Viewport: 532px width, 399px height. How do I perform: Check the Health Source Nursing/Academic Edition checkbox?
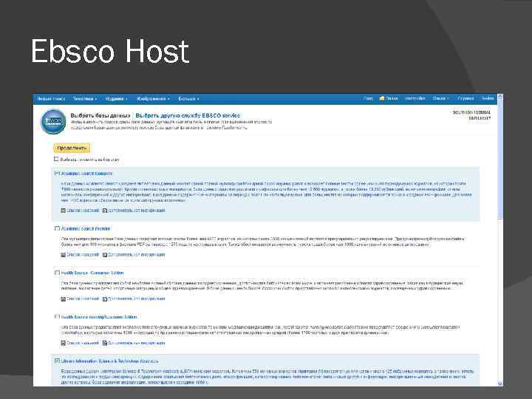57,316
